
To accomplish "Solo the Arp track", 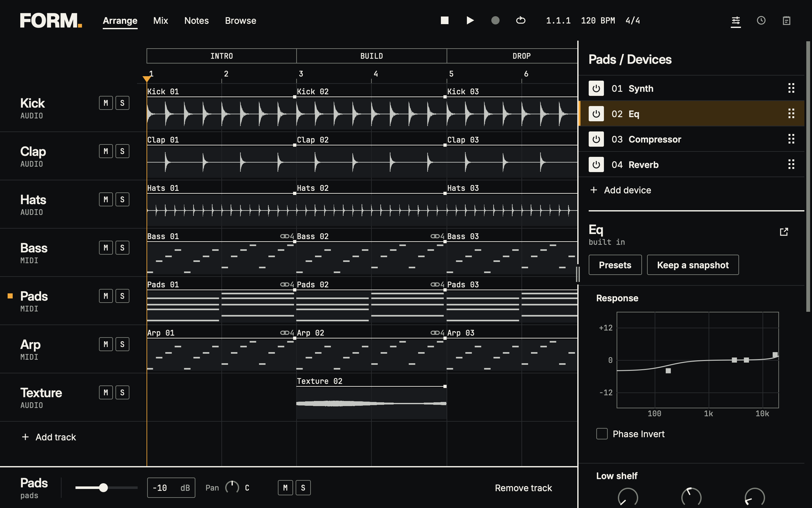I will pyautogui.click(x=122, y=344).
